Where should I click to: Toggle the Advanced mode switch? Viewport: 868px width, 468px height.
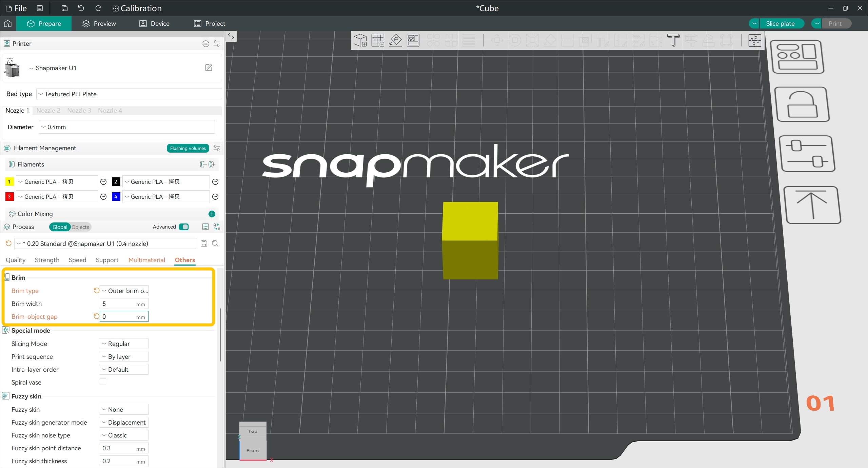184,227
